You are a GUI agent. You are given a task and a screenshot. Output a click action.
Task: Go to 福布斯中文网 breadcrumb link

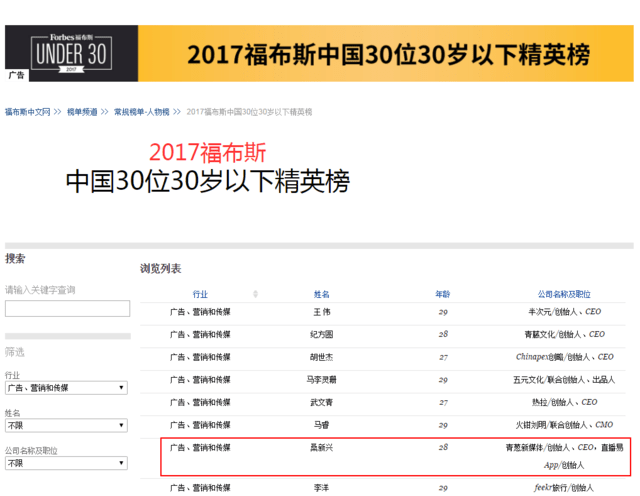click(x=27, y=112)
